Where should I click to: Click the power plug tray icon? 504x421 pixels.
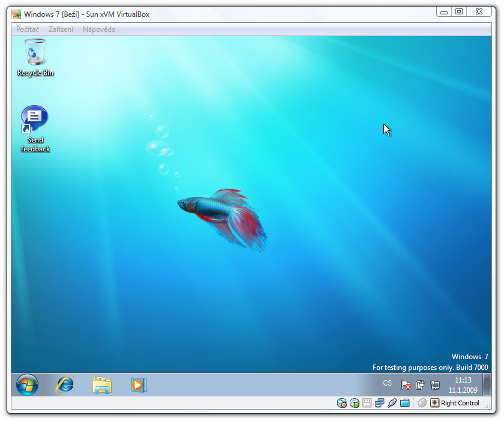(420, 384)
